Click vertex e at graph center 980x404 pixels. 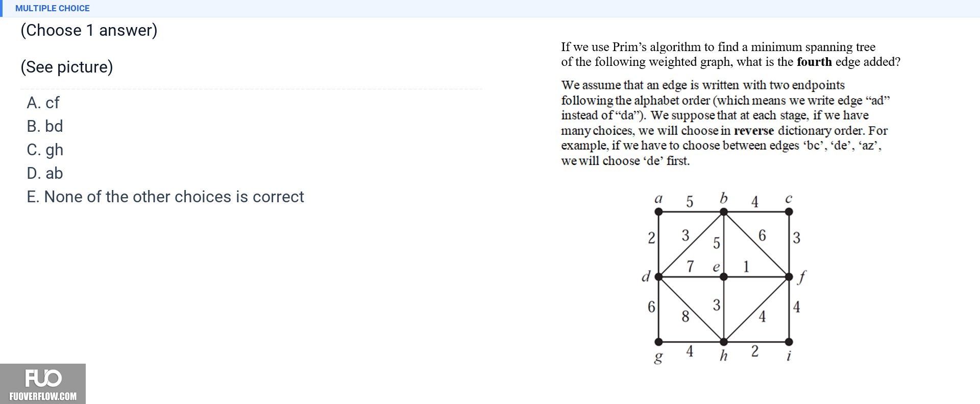point(723,277)
